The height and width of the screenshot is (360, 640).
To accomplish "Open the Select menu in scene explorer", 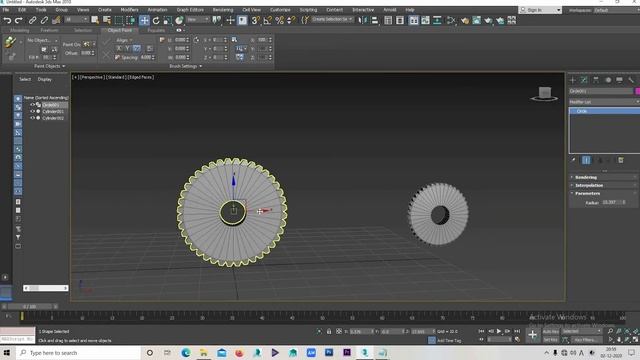I will click(25, 79).
